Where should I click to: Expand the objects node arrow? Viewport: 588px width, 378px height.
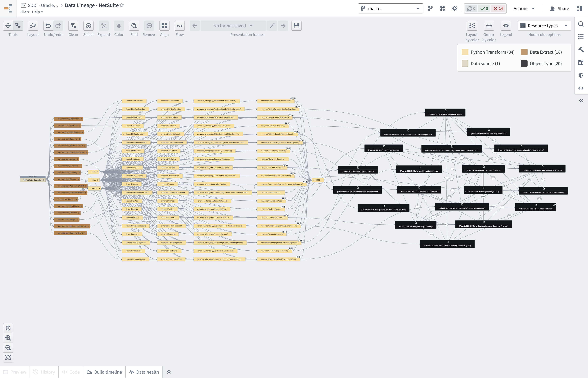click(99, 188)
